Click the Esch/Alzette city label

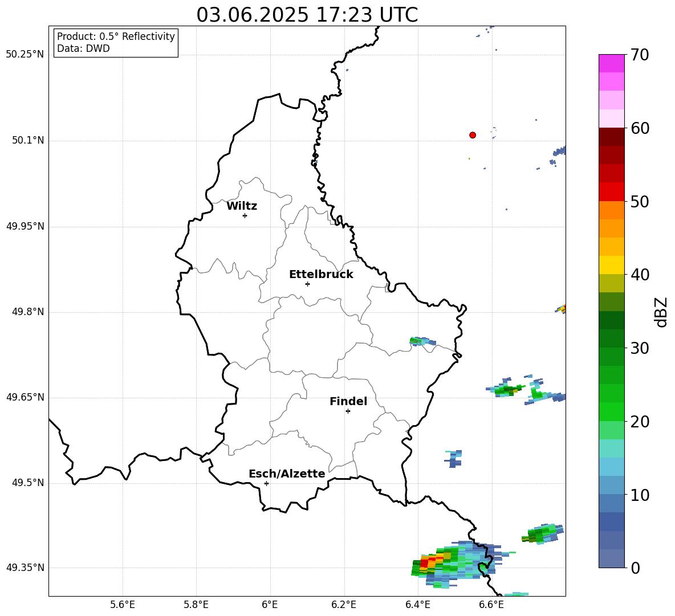click(x=287, y=474)
